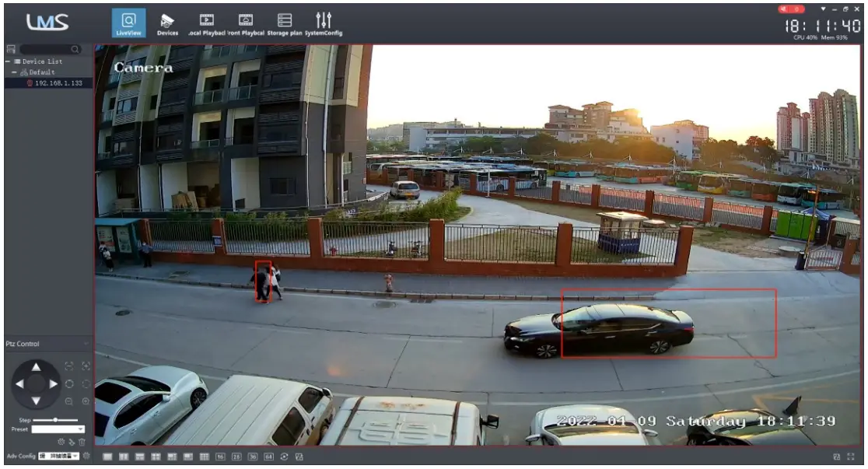Image resolution: width=868 pixels, height=469 pixels.
Task: Click the 18:11:40 clock display
Action: (x=823, y=26)
